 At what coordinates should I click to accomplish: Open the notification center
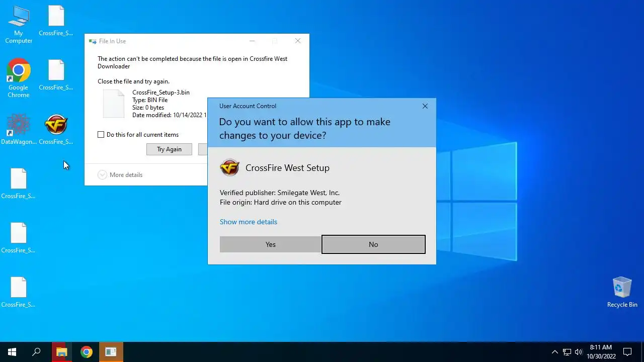tap(627, 352)
